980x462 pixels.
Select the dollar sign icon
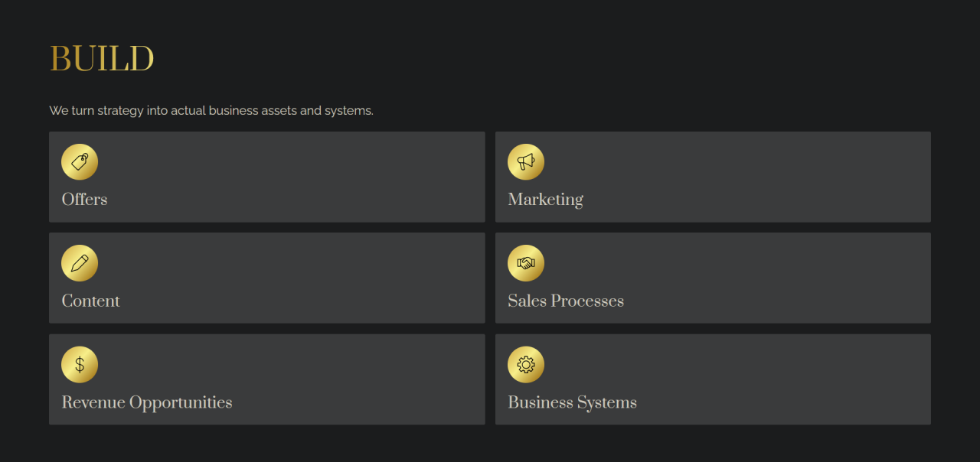(x=80, y=365)
